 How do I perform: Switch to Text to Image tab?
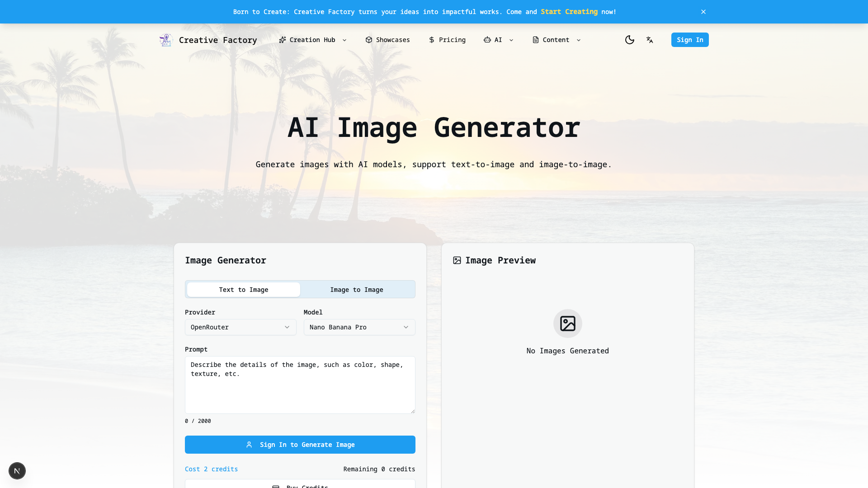244,290
